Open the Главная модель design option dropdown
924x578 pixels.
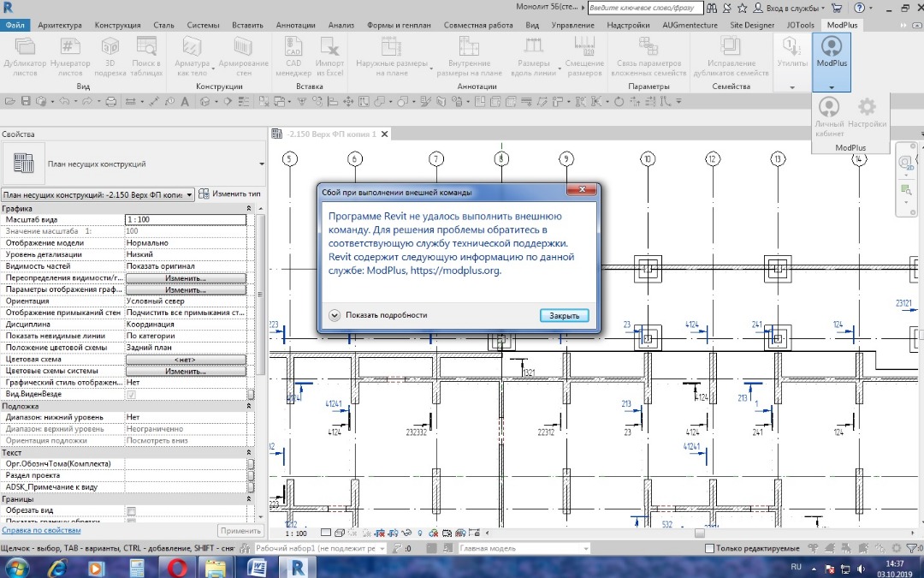pos(524,549)
